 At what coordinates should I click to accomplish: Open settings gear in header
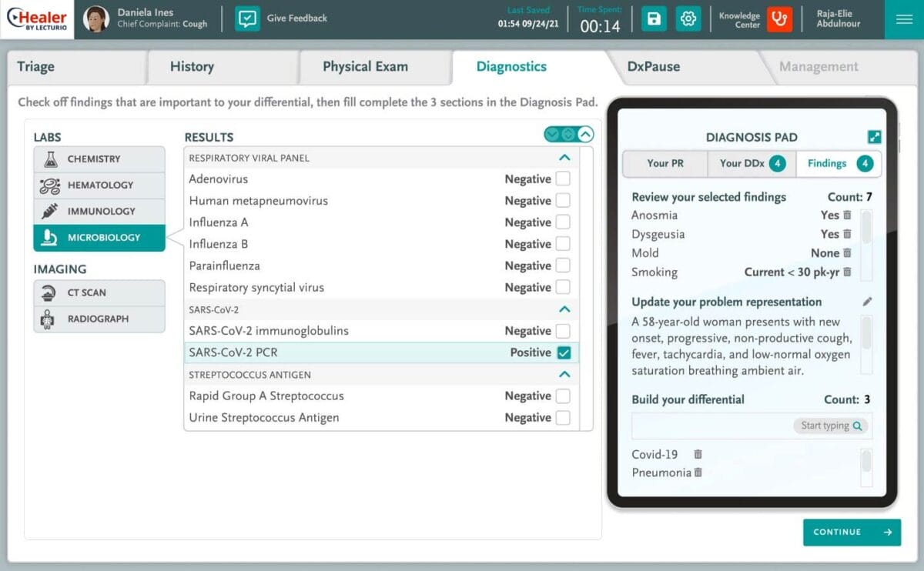pos(688,18)
